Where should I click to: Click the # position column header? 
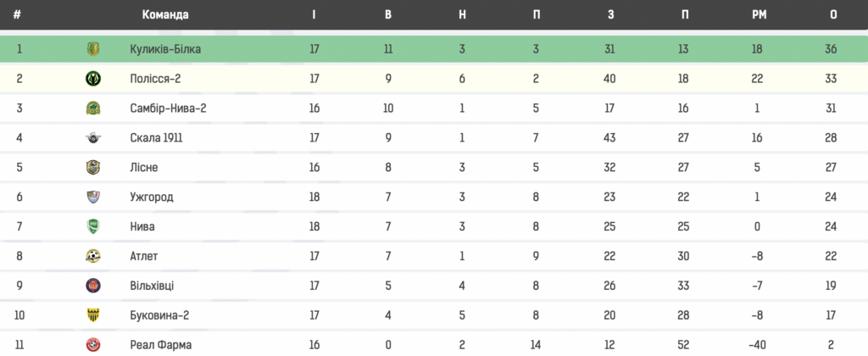(18, 15)
